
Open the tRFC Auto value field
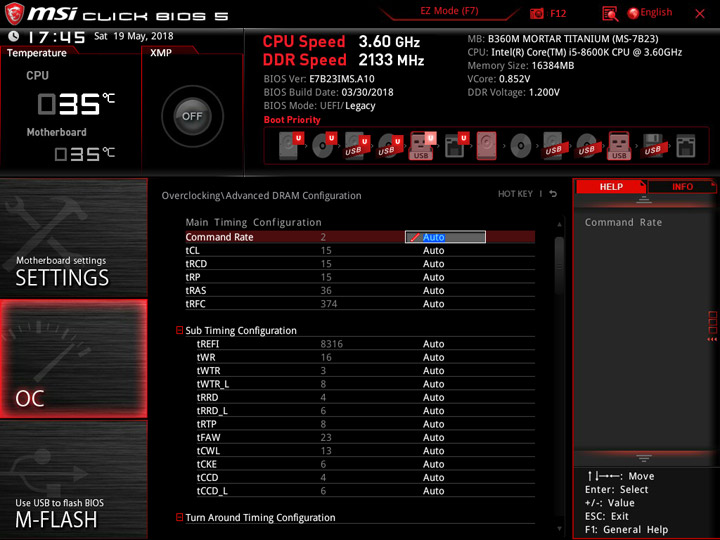(x=433, y=304)
